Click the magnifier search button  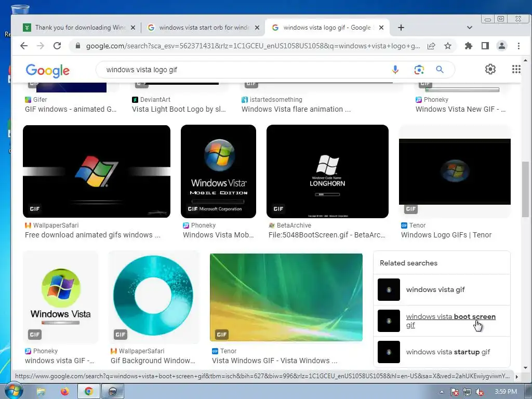[440, 70]
